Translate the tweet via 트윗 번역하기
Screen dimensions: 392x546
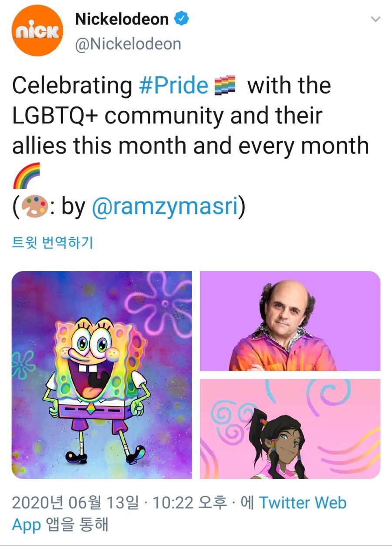tap(52, 242)
